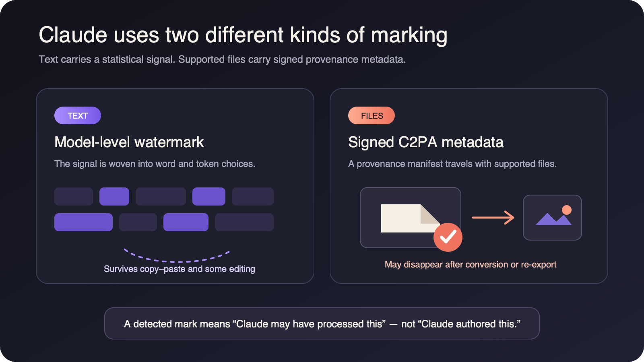Click the purple TEXT badge

click(x=78, y=115)
